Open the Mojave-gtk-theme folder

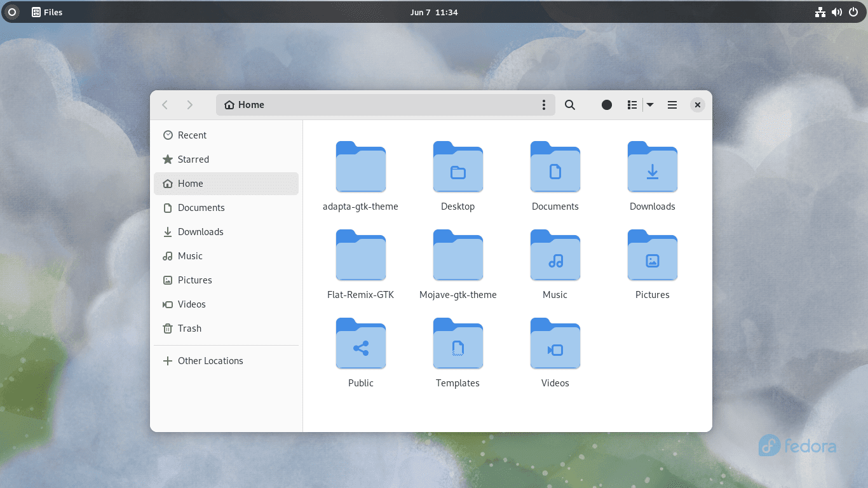[x=458, y=255]
